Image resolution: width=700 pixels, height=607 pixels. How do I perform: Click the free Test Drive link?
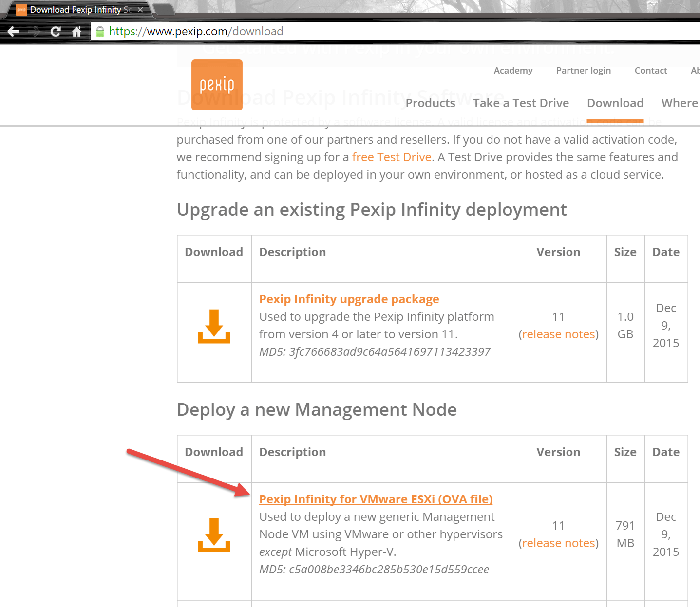(391, 157)
